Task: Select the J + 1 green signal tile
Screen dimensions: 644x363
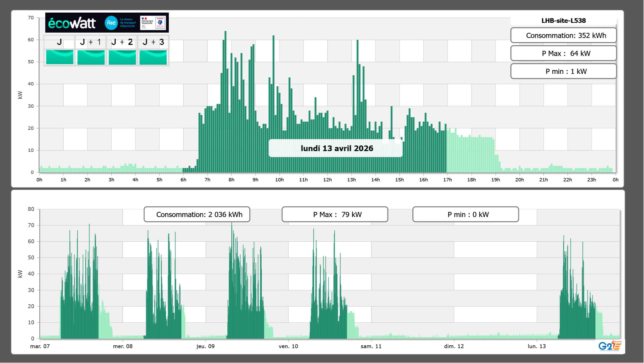Action: pos(91,57)
